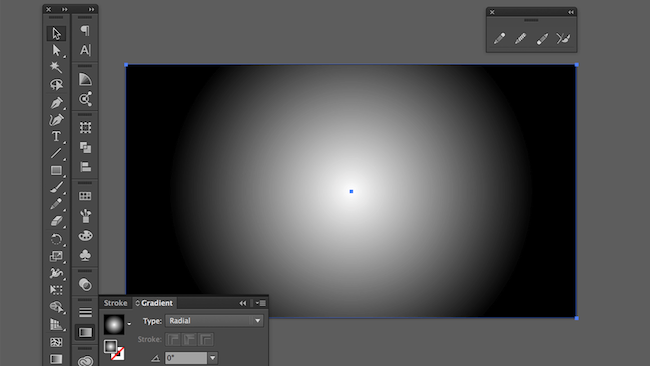Select the Rotate tool
The height and width of the screenshot is (366, 650).
click(x=56, y=239)
